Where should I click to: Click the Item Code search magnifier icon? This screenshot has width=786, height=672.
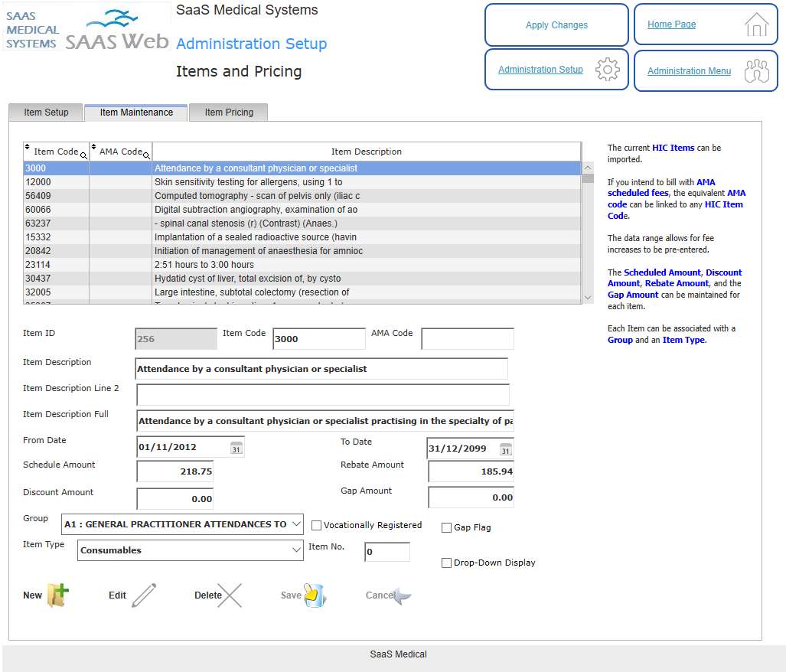(x=83, y=156)
